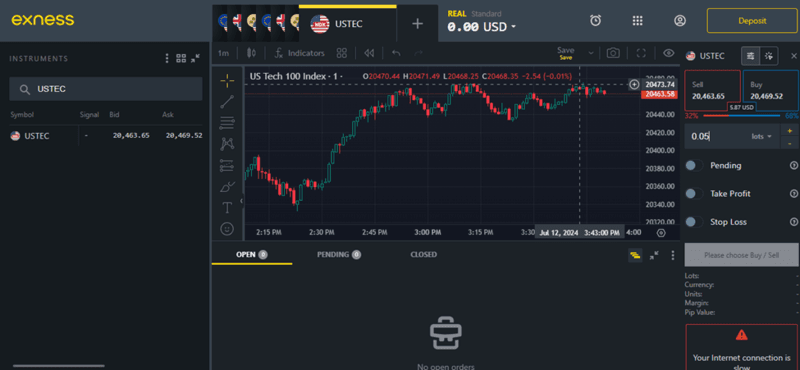Add a new chart tab
The height and width of the screenshot is (370, 800).
point(417,23)
